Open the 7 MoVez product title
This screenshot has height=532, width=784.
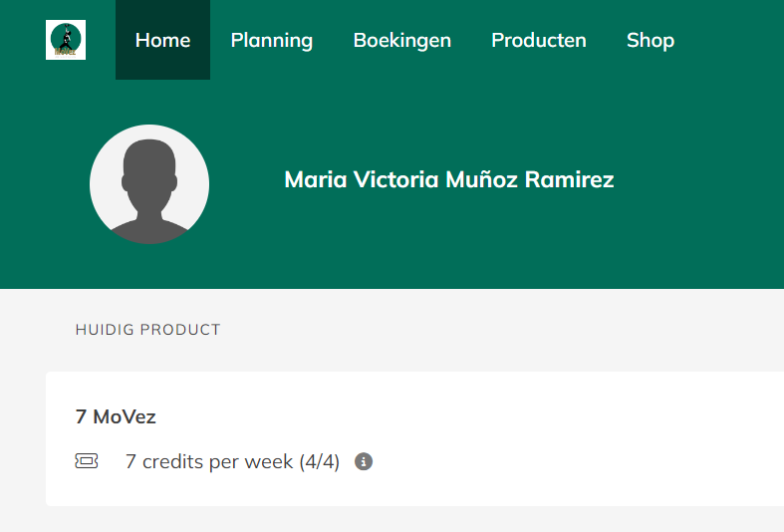coord(116,416)
